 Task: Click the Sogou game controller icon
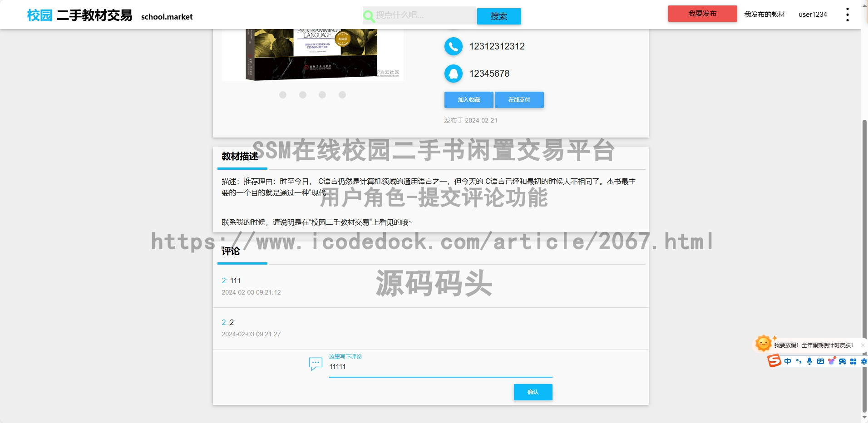point(842,361)
